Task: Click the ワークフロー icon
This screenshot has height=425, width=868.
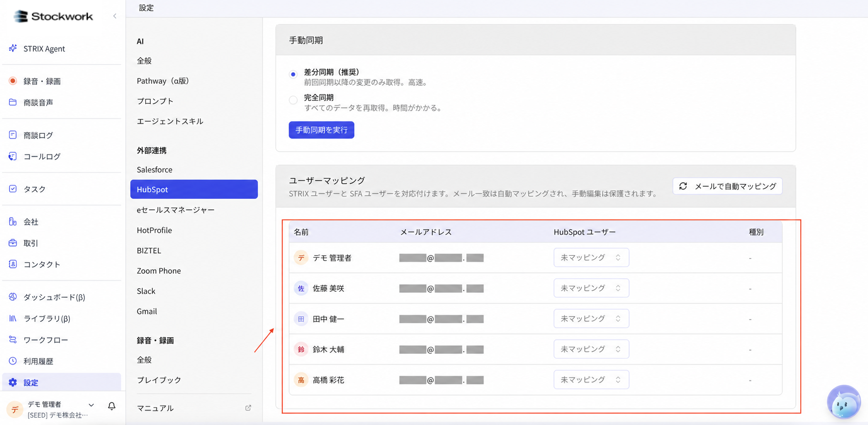Action: (13, 340)
